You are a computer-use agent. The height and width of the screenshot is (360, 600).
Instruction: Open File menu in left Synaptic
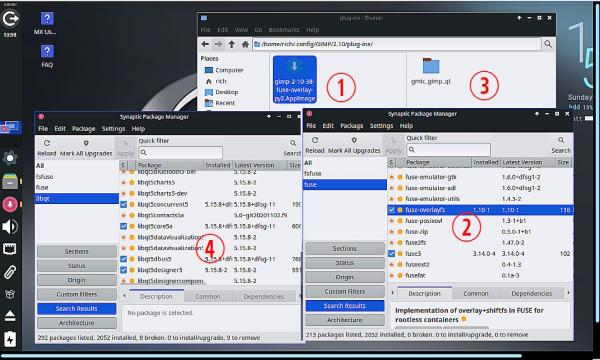(x=43, y=129)
